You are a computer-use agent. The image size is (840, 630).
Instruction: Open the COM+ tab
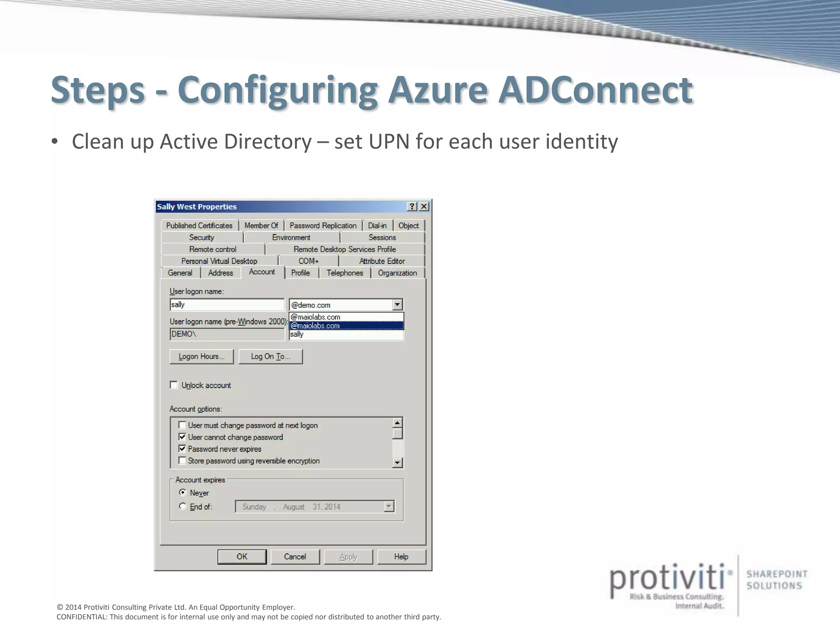(308, 261)
